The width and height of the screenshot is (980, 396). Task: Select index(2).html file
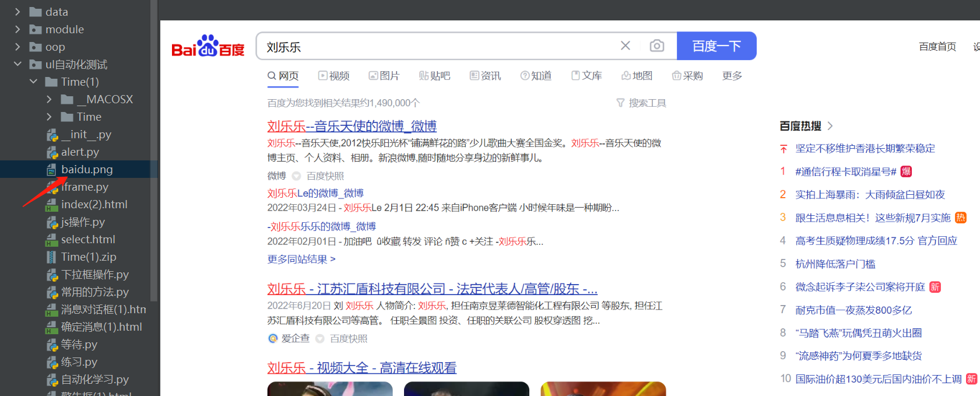87,205
